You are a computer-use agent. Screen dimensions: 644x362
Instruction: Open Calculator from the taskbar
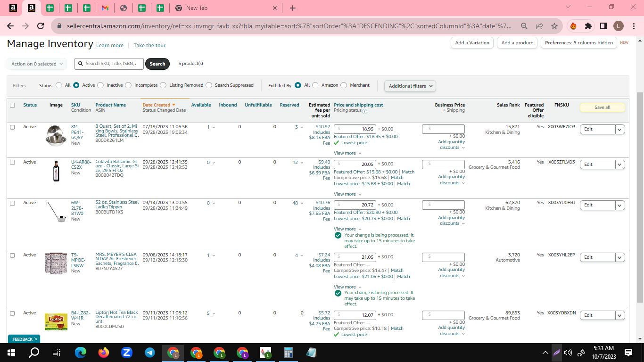289,352
